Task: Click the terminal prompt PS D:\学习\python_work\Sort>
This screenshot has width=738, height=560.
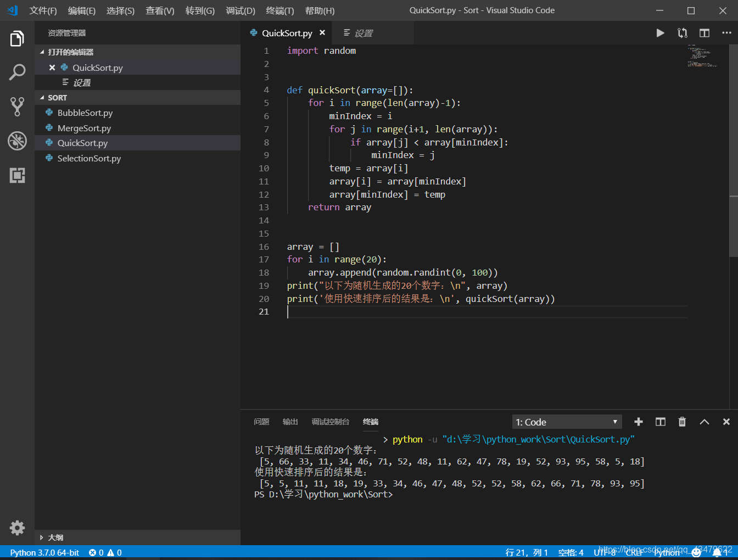Action: (x=323, y=494)
